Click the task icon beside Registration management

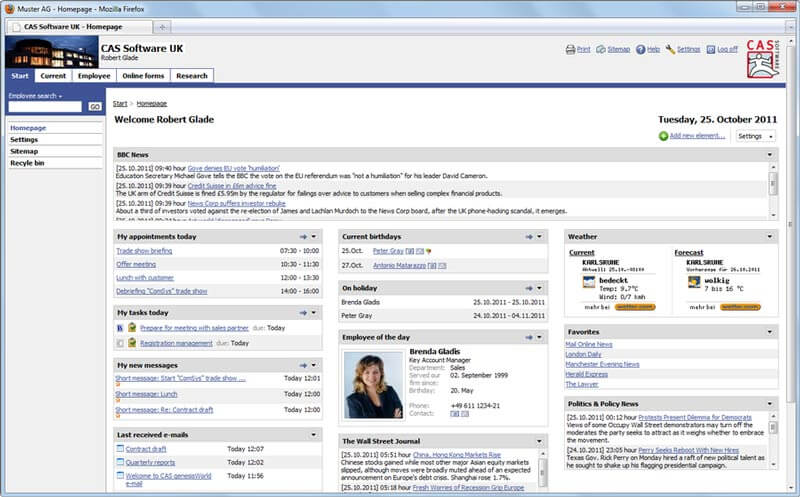[x=132, y=343]
